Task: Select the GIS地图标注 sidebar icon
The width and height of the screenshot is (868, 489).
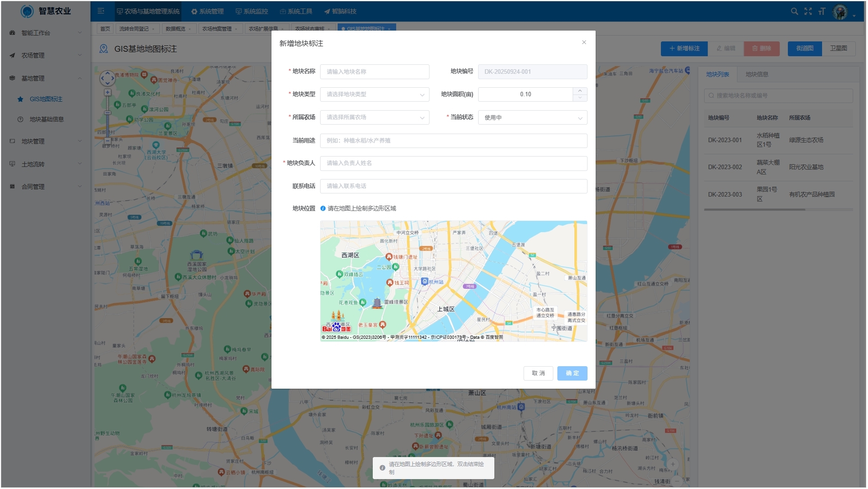Action: 20,99
